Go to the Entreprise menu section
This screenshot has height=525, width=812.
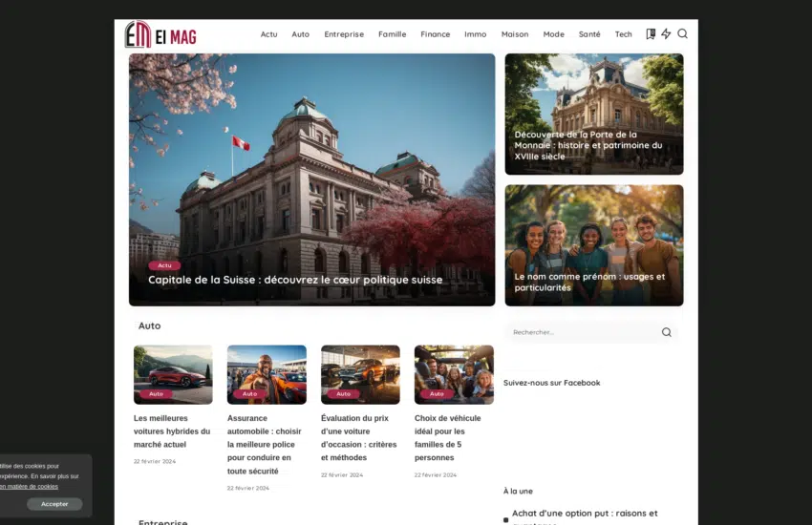point(343,34)
